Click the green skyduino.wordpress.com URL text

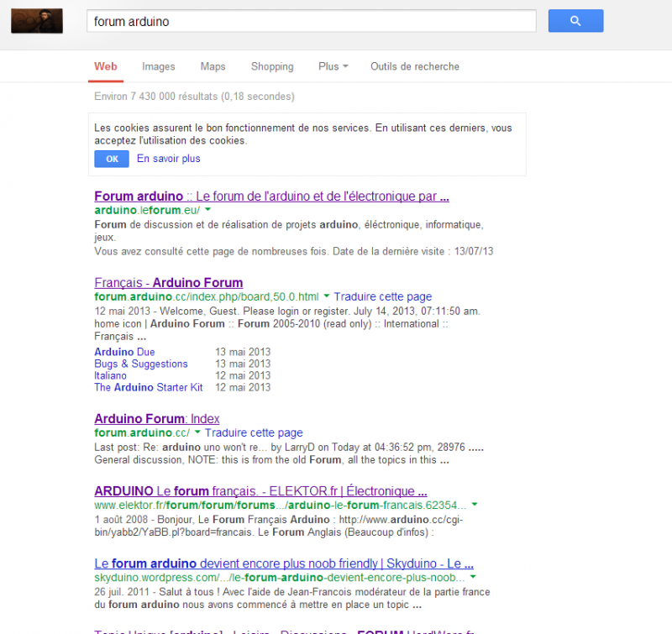pos(280,578)
